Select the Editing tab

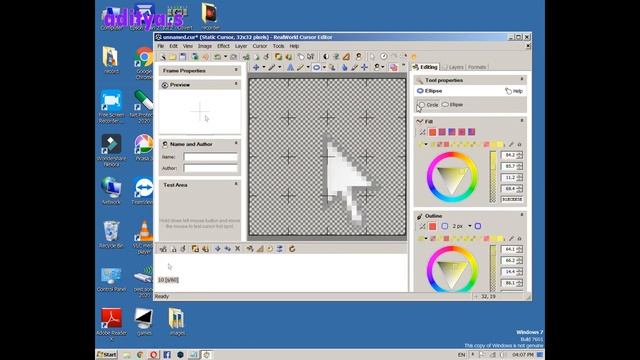point(425,67)
